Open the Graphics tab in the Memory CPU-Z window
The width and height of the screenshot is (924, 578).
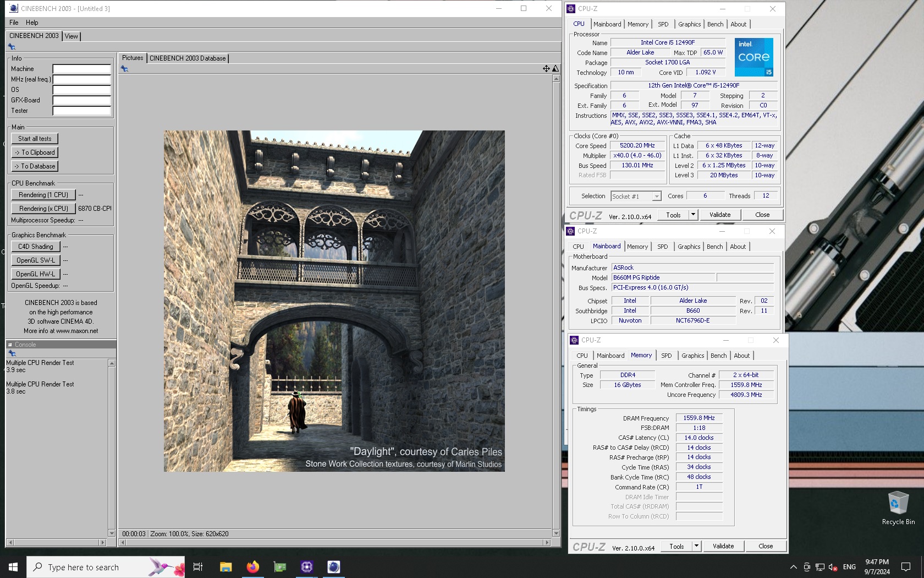[692, 356]
